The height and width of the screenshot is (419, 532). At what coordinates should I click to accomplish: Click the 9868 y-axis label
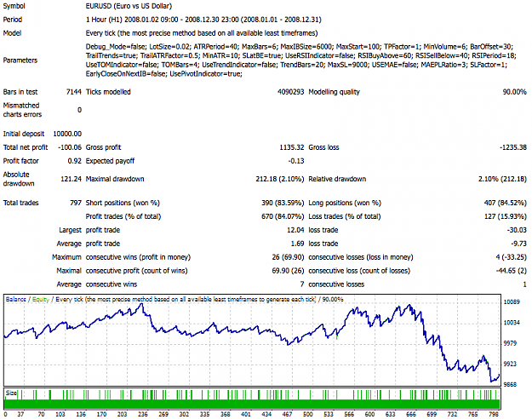click(510, 385)
